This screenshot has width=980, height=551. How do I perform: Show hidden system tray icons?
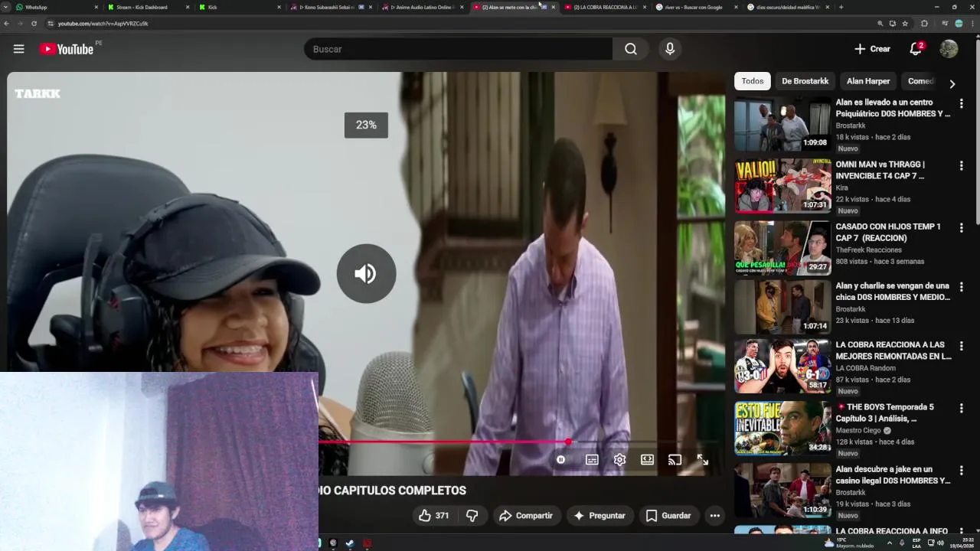click(889, 543)
